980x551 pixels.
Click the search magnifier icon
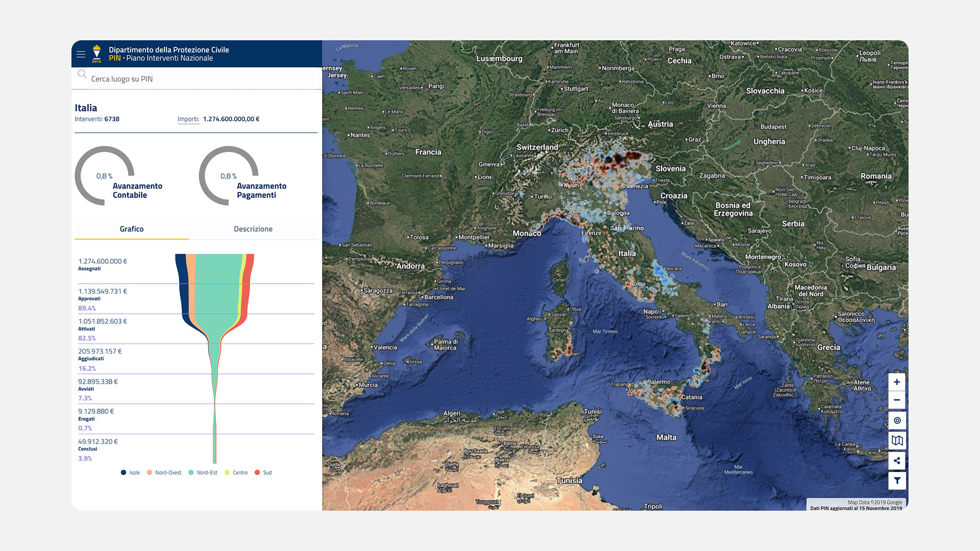(82, 74)
